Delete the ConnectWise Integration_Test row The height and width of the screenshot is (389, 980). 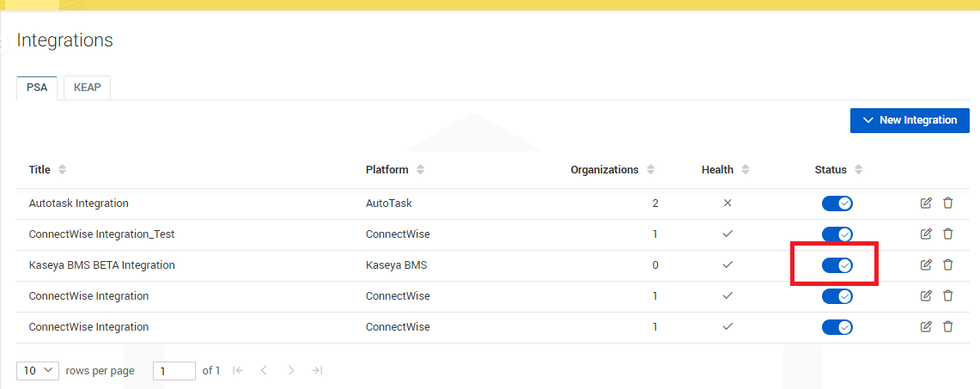(948, 234)
